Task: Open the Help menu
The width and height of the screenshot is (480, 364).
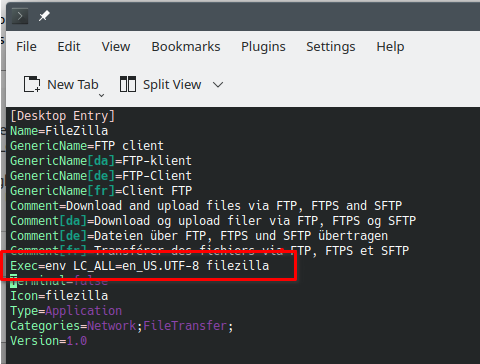Action: pyautogui.click(x=390, y=47)
